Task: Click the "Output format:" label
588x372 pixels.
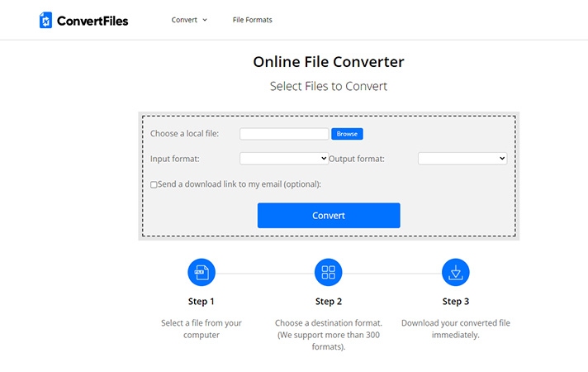Action: click(x=357, y=159)
